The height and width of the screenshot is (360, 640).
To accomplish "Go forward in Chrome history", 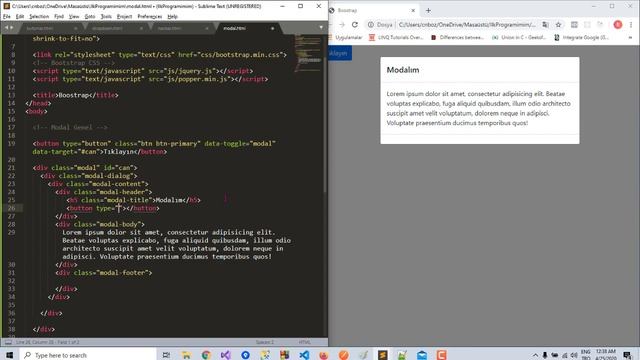I will (x=342, y=24).
